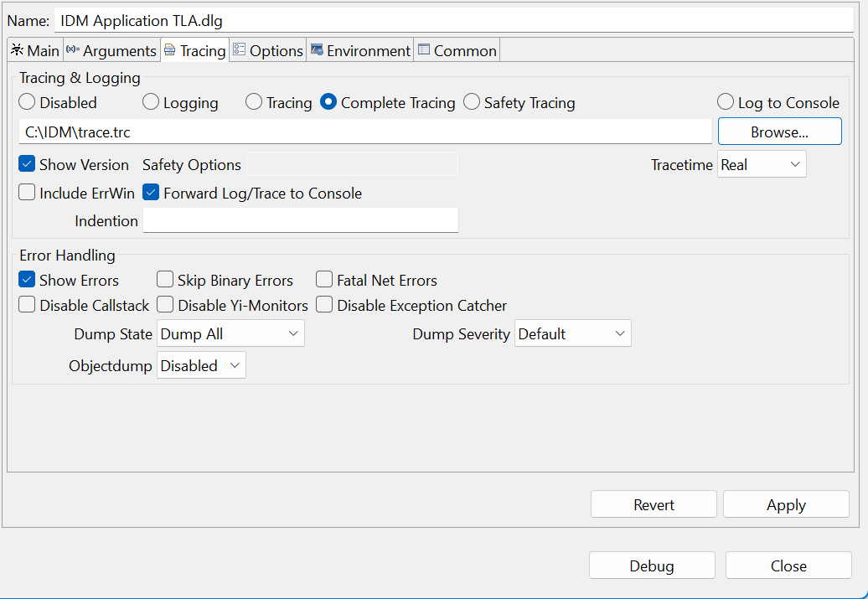
Task: Expand the Tracetime dropdown
Action: [762, 164]
